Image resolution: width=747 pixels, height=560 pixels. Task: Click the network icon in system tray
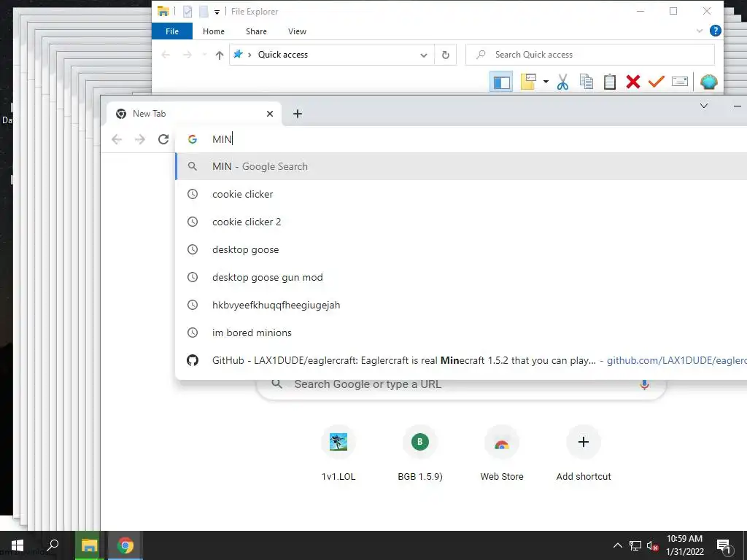[x=635, y=545]
